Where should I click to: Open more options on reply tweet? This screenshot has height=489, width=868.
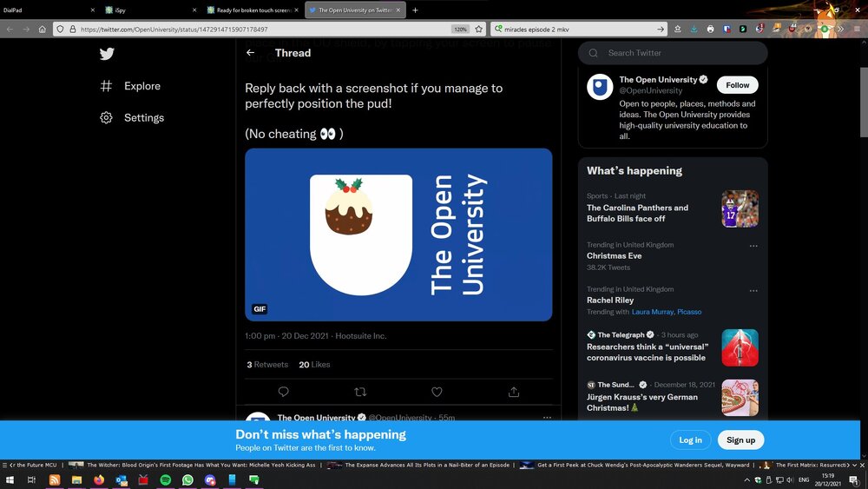(x=547, y=417)
